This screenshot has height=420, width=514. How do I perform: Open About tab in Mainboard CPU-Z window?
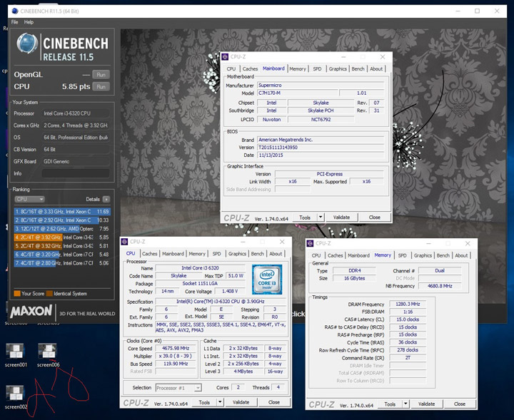[x=376, y=68]
